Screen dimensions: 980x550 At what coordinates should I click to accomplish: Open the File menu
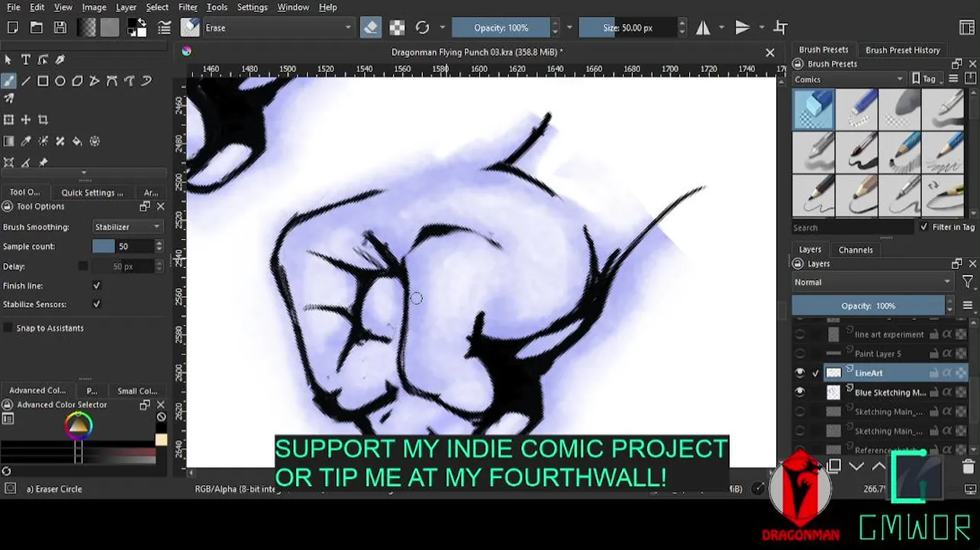click(x=14, y=7)
